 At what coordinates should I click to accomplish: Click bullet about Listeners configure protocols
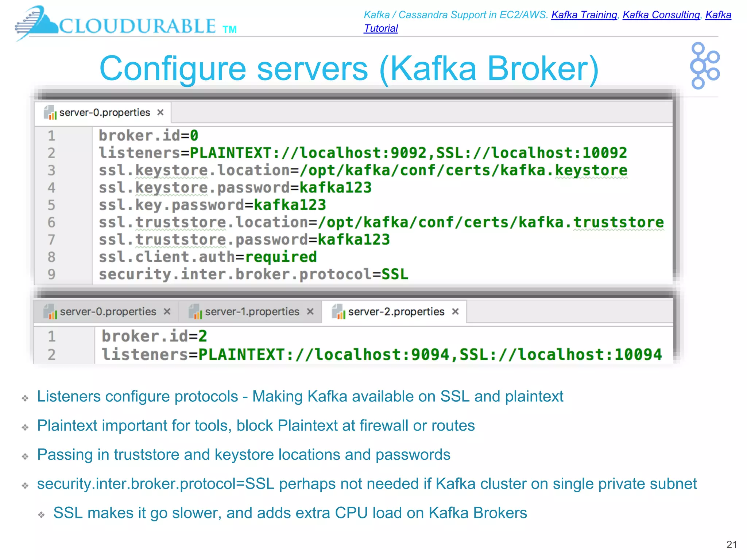[300, 397]
